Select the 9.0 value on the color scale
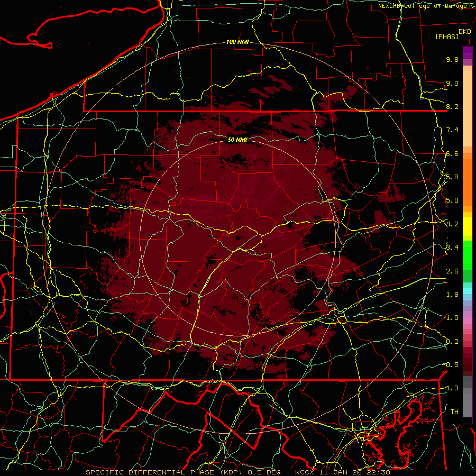 (x=452, y=83)
